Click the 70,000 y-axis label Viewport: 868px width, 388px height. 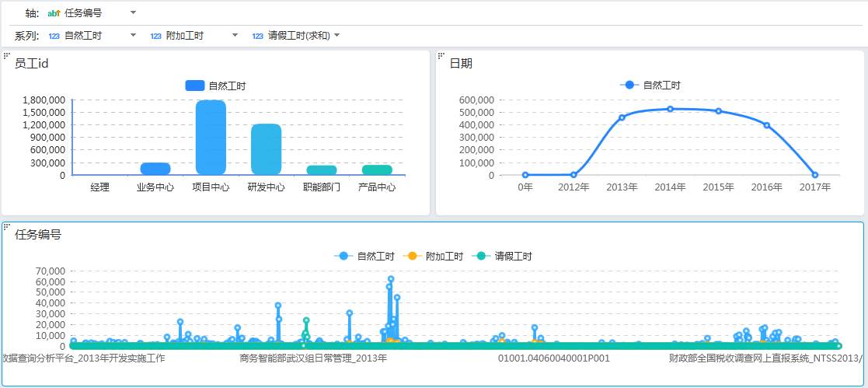[x=51, y=271]
